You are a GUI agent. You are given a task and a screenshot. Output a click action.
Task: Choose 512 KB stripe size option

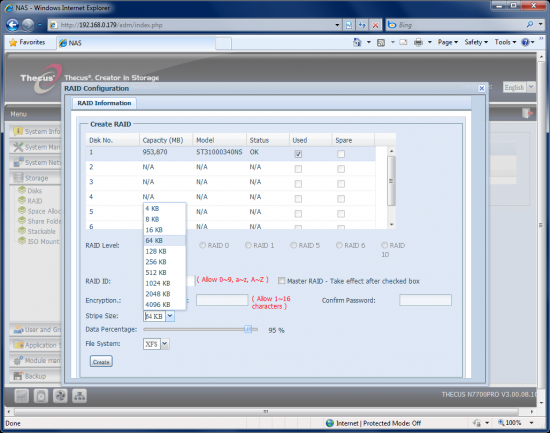pos(165,273)
